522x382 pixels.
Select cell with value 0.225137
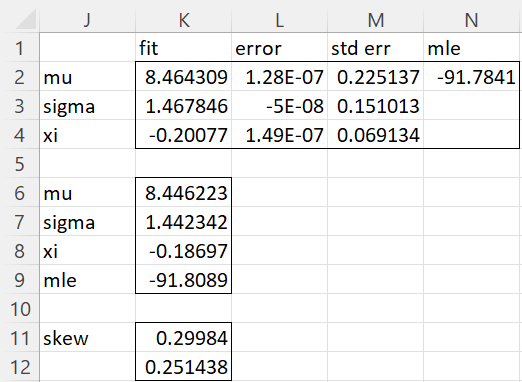(x=376, y=76)
